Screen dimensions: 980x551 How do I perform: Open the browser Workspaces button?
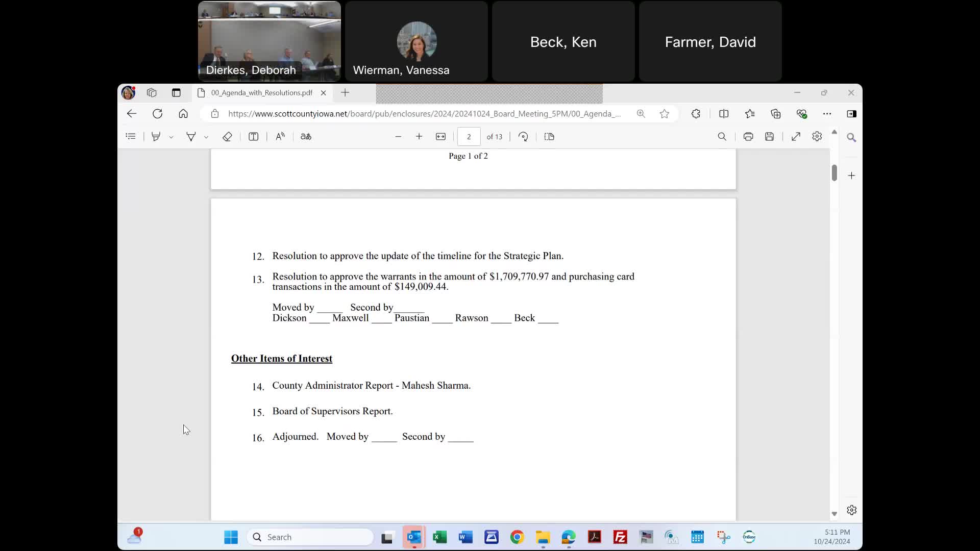pyautogui.click(x=152, y=92)
